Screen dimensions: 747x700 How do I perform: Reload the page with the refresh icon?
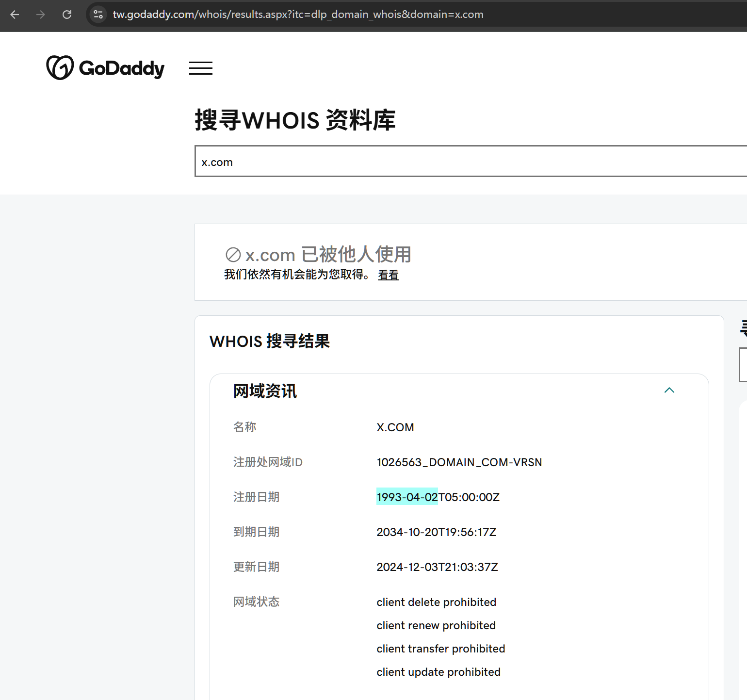click(67, 15)
